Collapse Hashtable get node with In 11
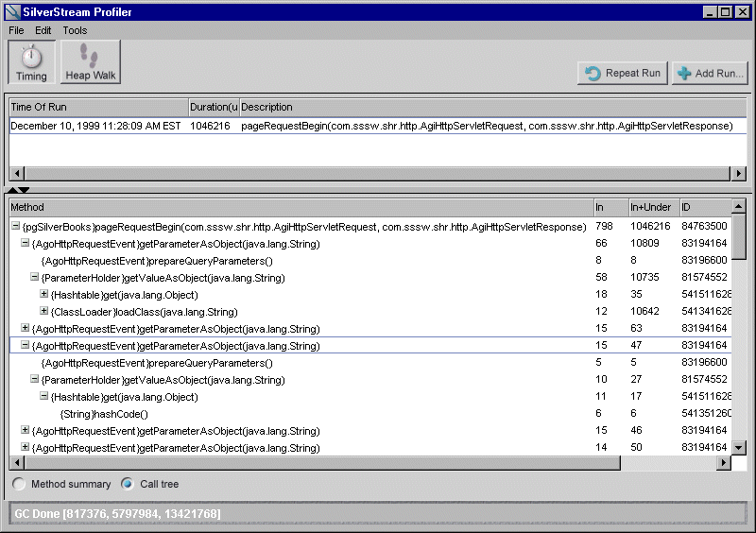The width and height of the screenshot is (756, 533). [x=43, y=396]
